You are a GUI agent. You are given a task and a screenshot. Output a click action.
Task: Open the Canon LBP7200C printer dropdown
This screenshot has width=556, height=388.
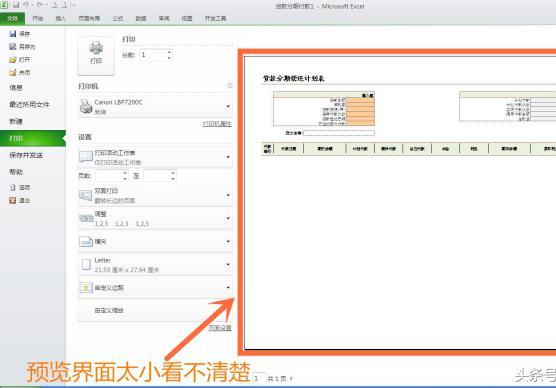(x=155, y=106)
